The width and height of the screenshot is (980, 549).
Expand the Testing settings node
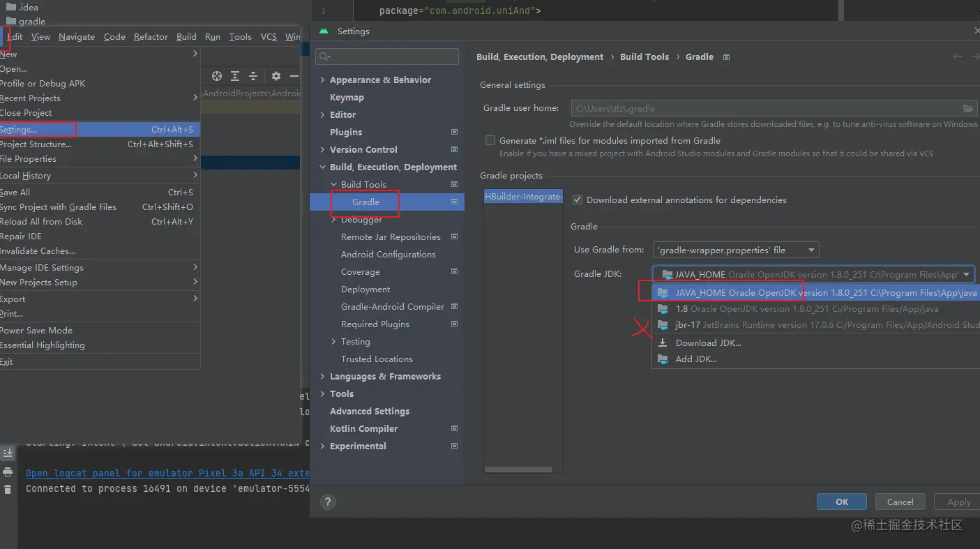pyautogui.click(x=333, y=342)
